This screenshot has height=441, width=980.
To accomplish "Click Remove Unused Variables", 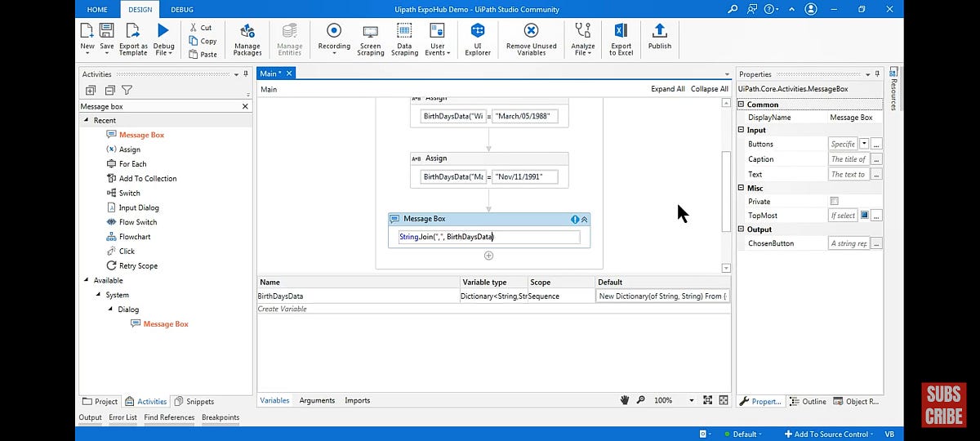I will coord(531,38).
